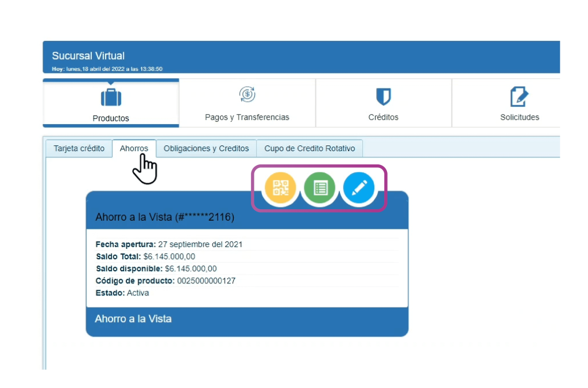
Task: Open the green account statement list icon
Action: (320, 188)
